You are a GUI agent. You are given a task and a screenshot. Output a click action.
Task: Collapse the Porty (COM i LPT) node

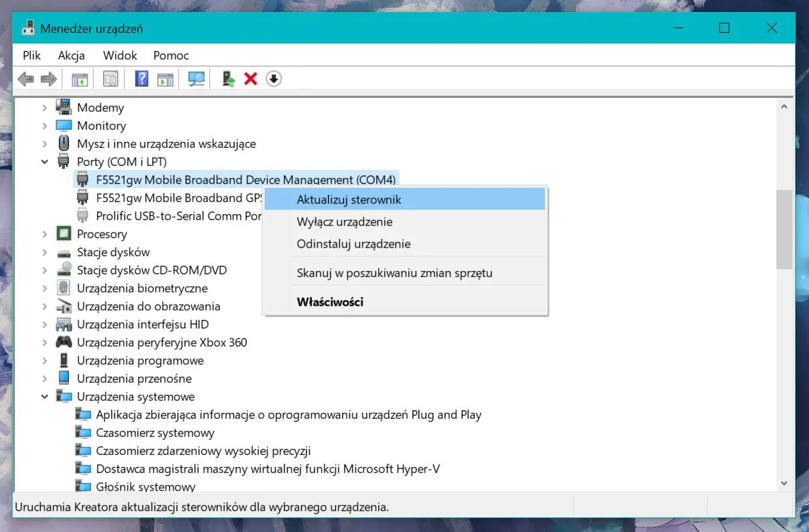(45, 162)
